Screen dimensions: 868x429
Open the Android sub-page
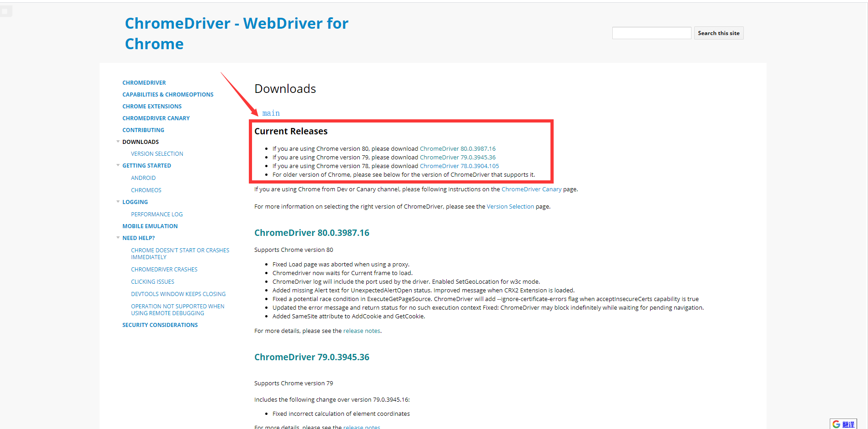[x=143, y=178]
